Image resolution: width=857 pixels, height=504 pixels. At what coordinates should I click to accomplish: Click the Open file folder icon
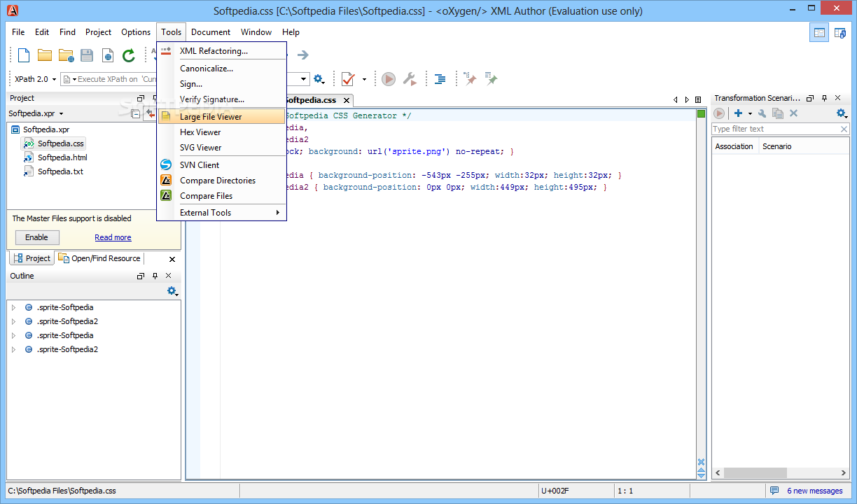pos(45,55)
